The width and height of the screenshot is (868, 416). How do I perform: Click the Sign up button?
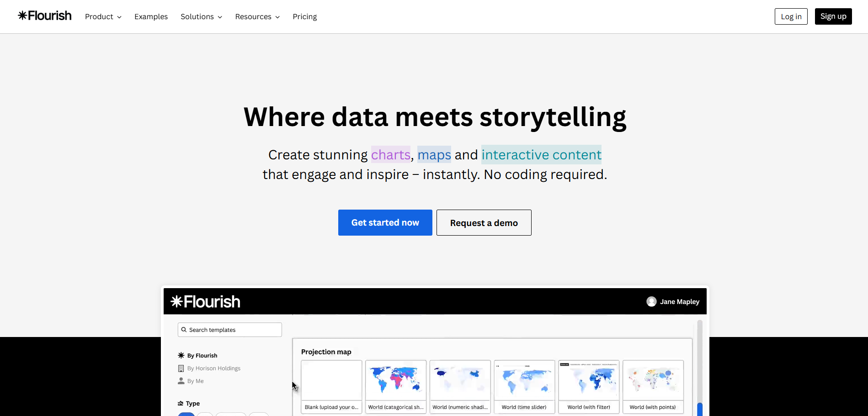point(833,16)
